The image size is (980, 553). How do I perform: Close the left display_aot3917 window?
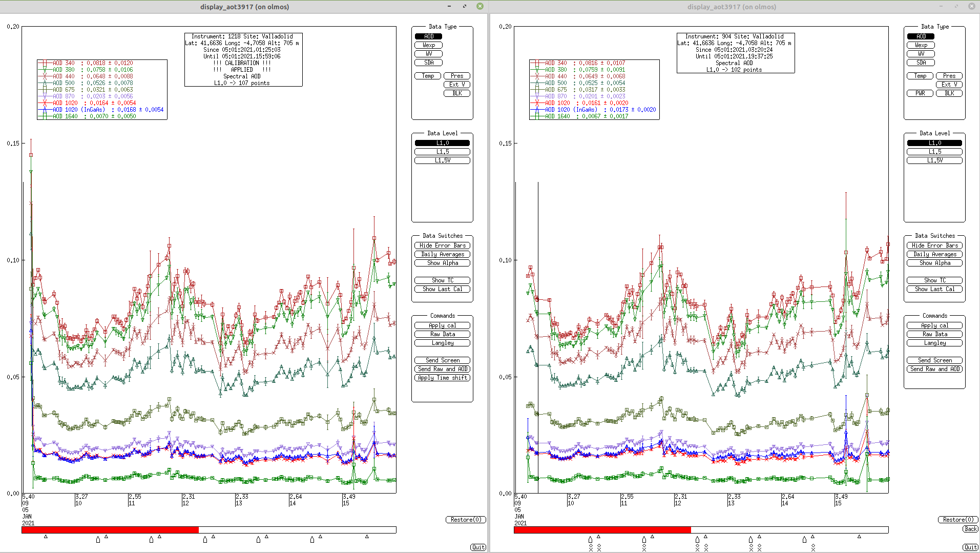click(480, 6)
